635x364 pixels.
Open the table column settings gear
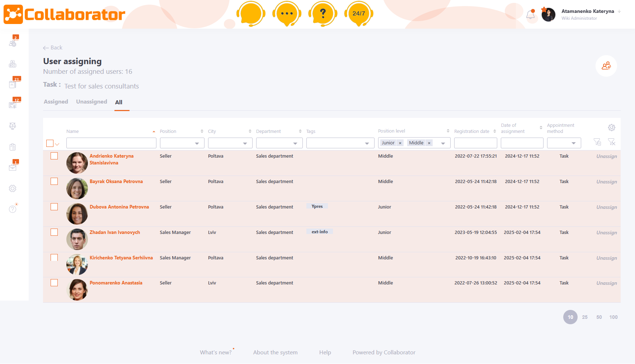coord(612,127)
